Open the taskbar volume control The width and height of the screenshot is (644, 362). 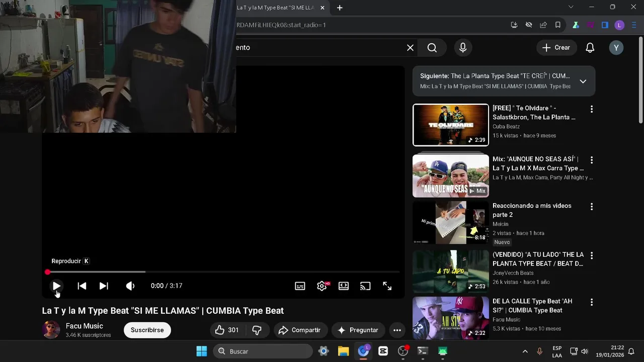point(585,351)
